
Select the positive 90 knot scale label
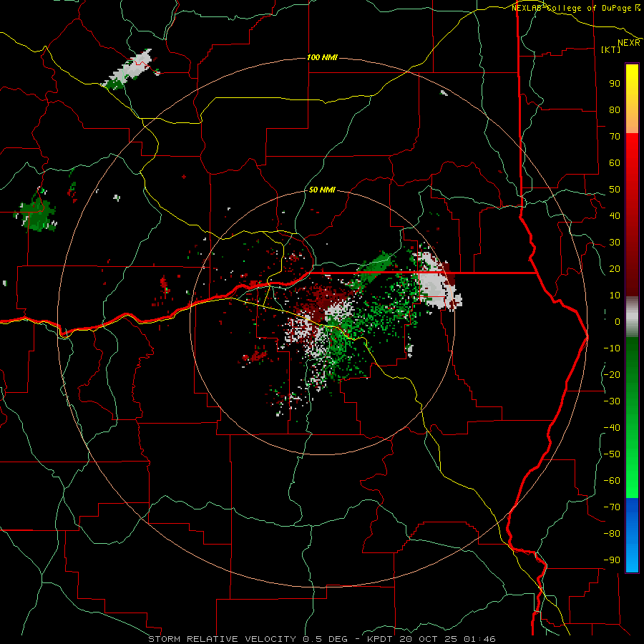pos(615,84)
